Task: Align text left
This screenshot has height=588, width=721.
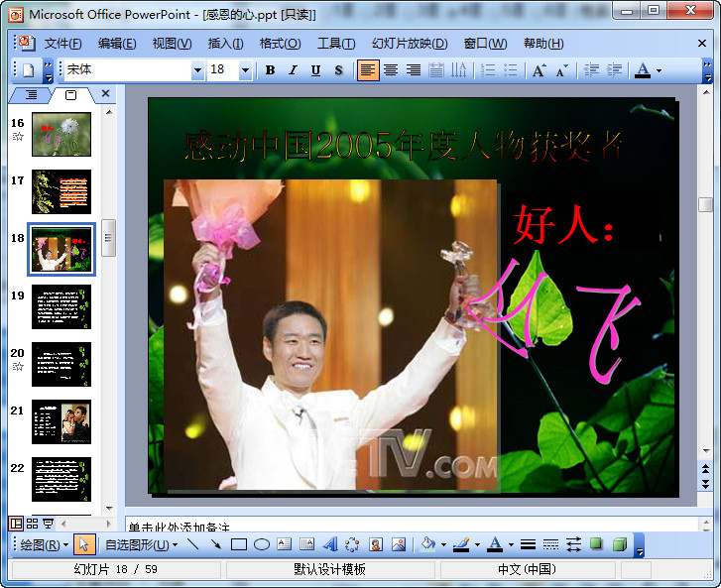Action: [368, 70]
